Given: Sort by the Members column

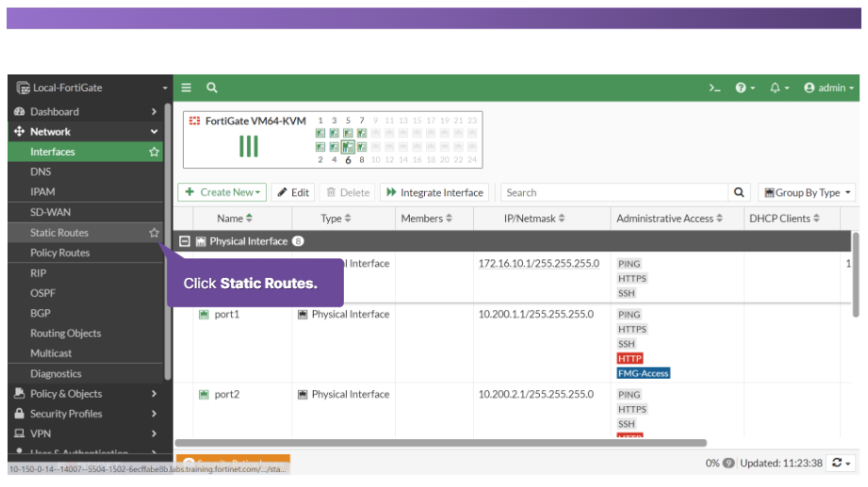Looking at the screenshot, I should (427, 219).
